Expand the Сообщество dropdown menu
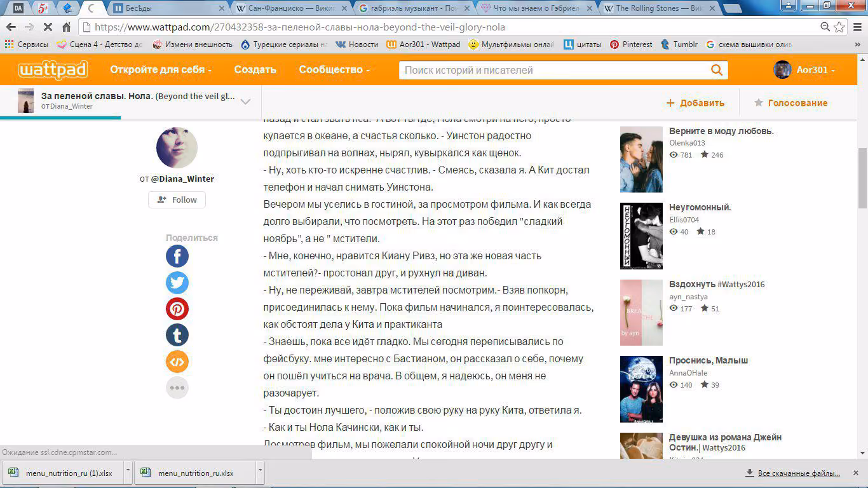The height and width of the screenshot is (488, 868). (334, 70)
